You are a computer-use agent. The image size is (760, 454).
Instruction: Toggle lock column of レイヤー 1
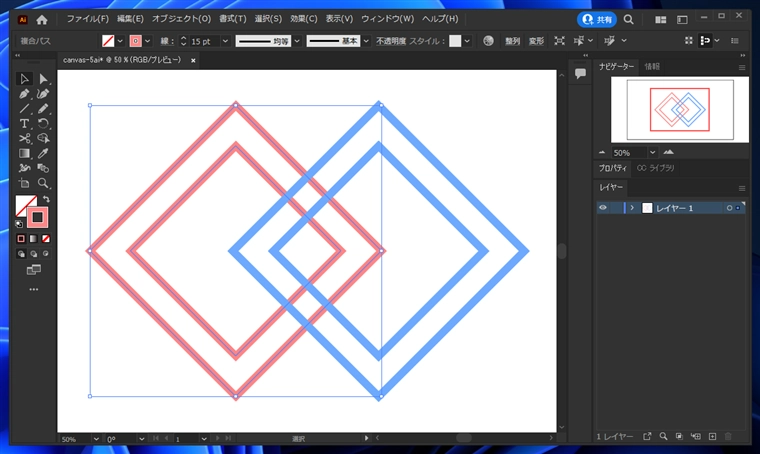[x=616, y=208]
